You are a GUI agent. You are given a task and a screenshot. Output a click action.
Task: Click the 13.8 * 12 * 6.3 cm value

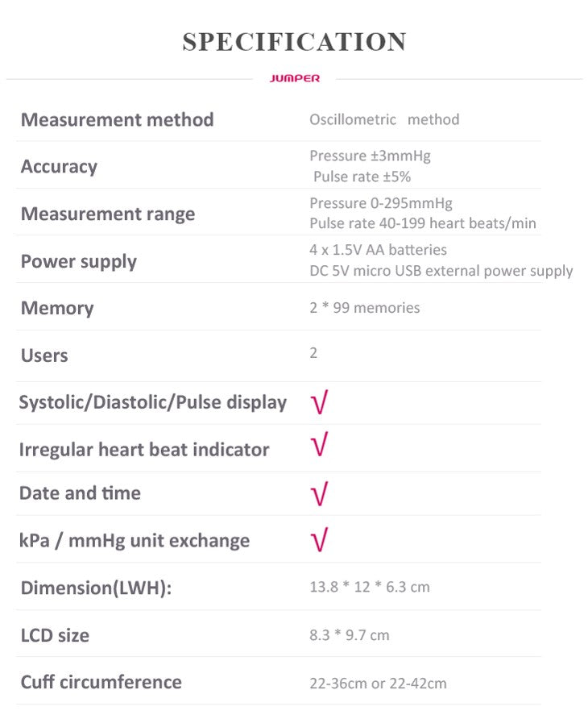369,587
